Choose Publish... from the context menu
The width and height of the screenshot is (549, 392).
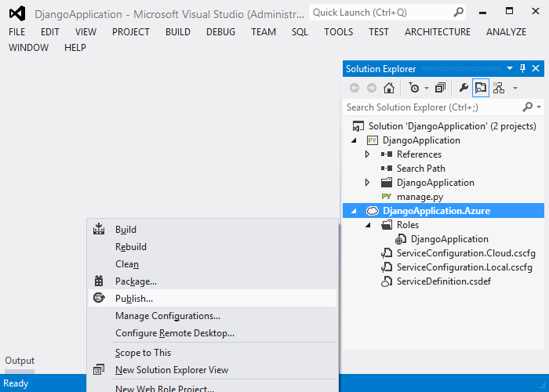click(213, 298)
